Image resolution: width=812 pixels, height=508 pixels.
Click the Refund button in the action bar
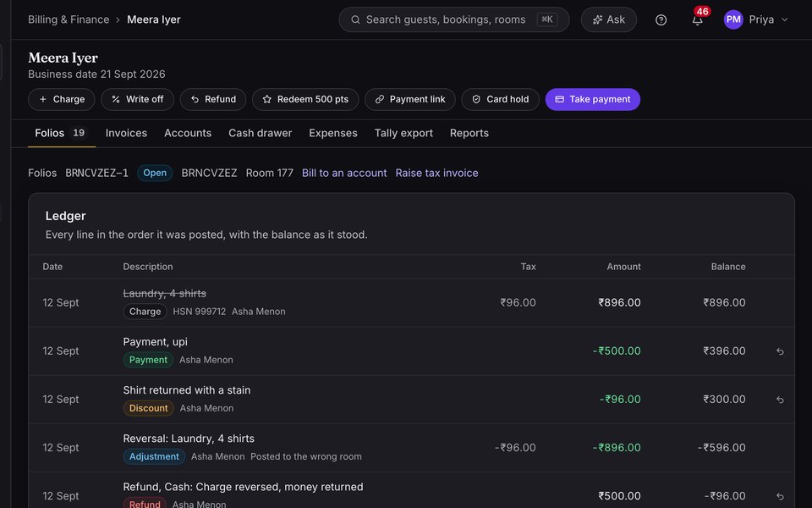point(213,100)
